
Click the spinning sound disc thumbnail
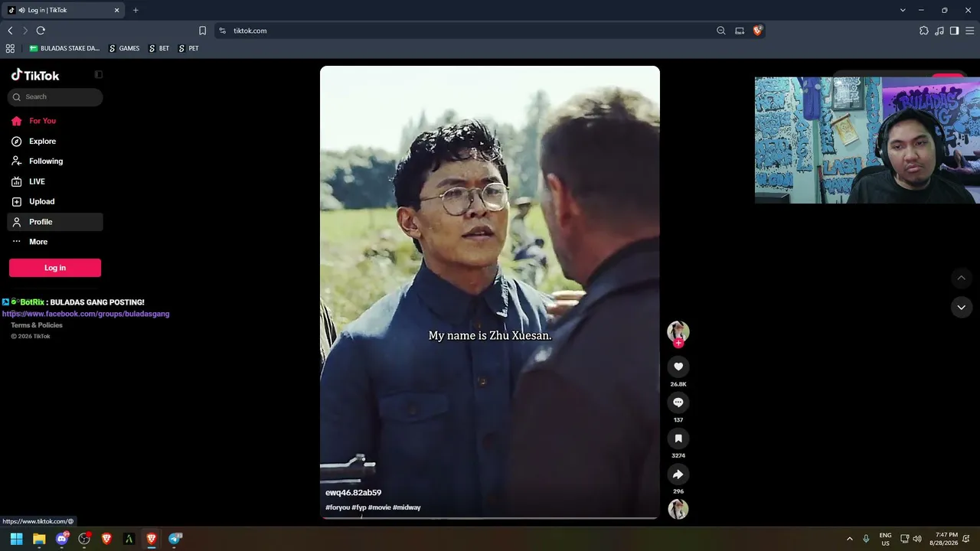point(678,509)
